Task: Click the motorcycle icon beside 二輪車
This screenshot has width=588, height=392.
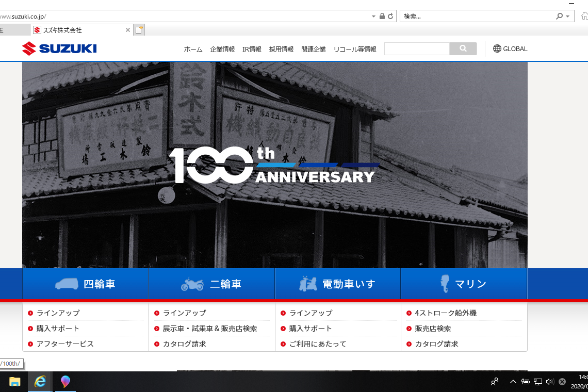Action: (192, 284)
